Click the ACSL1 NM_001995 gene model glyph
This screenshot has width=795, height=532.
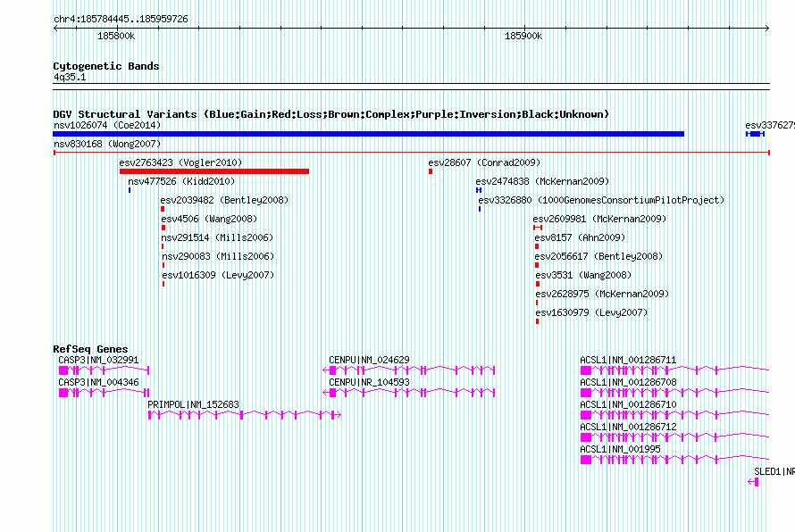point(674,460)
